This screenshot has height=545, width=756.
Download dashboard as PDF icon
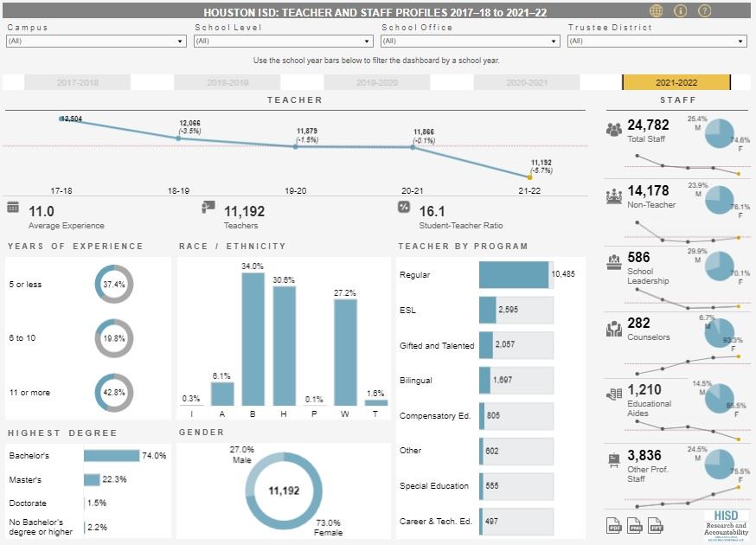click(614, 525)
